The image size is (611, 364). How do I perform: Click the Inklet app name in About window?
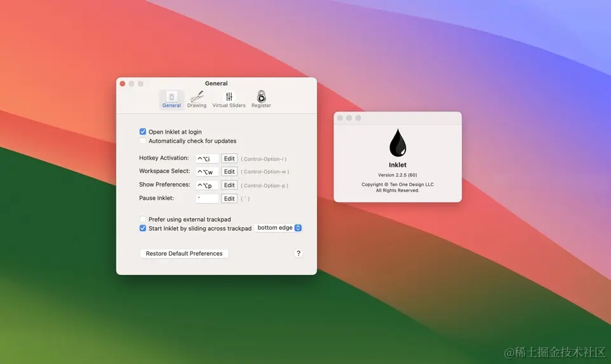coord(397,165)
